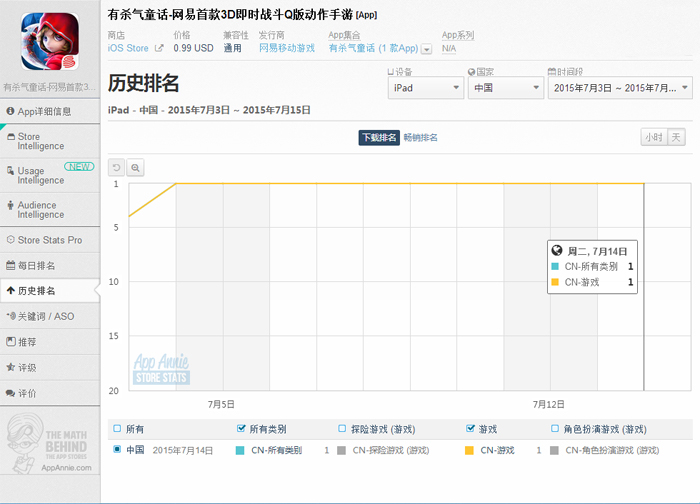Image resolution: width=700 pixels, height=504 pixels.
Task: Click the Store Stats Pro icon
Action: [x=11, y=240]
